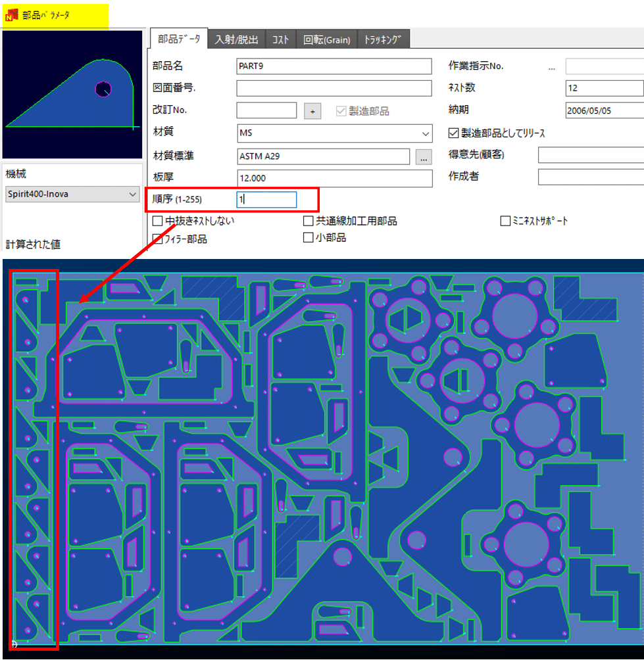Click the 部品パラメータ window title icon

pyautogui.click(x=12, y=16)
